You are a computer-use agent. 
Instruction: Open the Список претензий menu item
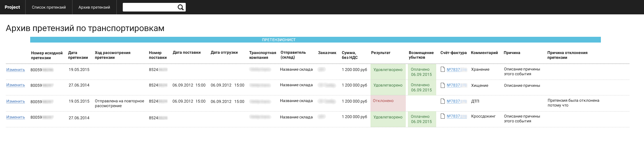click(x=49, y=7)
